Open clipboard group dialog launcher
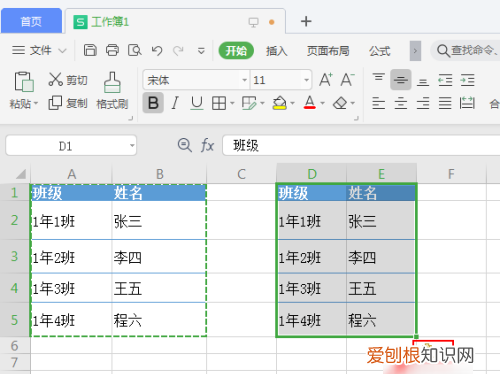The image size is (500, 374). [131, 118]
